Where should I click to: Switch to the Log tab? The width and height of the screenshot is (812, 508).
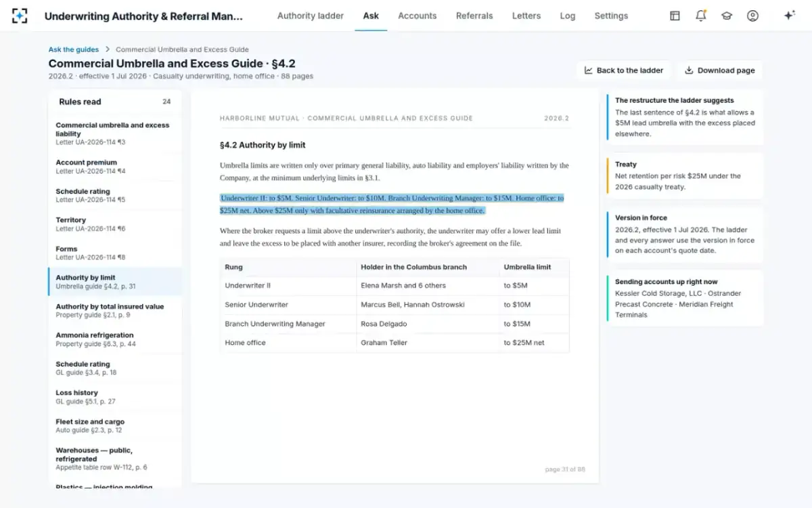click(568, 16)
